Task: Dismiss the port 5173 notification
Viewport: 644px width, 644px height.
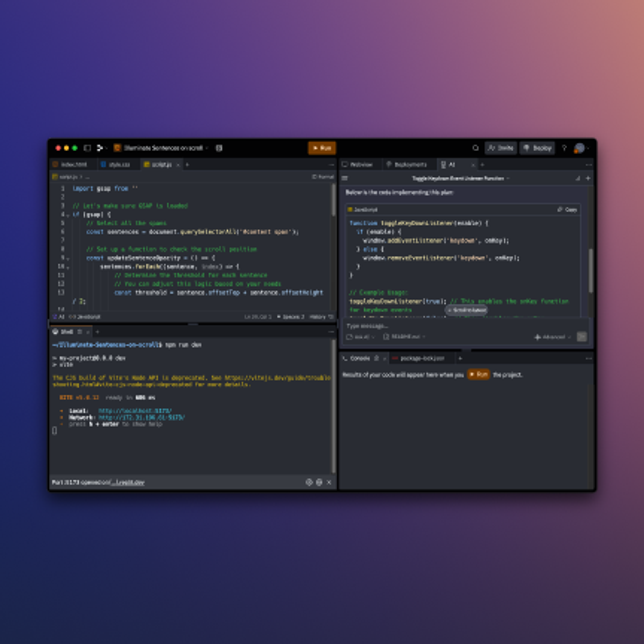Action: 329,482
